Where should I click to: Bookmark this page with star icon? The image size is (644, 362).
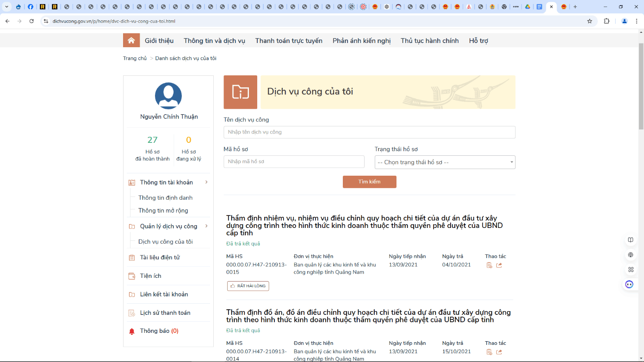(x=589, y=21)
